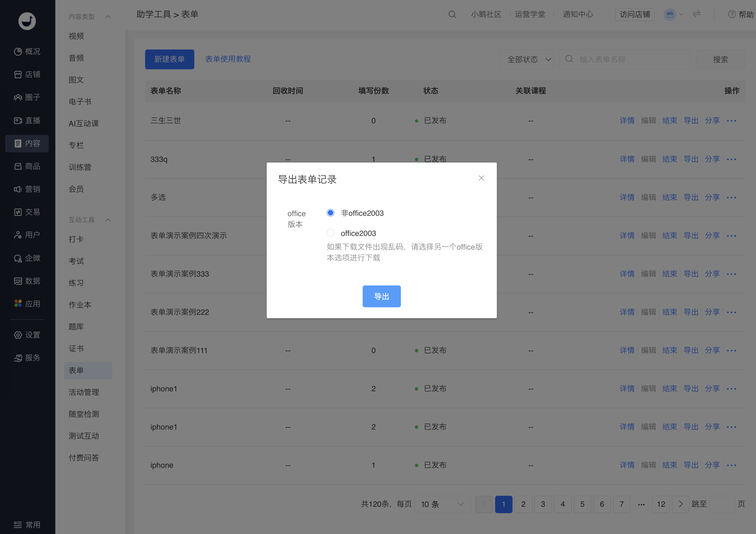Collapse the 互动工具 section chevron
756x534 pixels.
(x=108, y=220)
